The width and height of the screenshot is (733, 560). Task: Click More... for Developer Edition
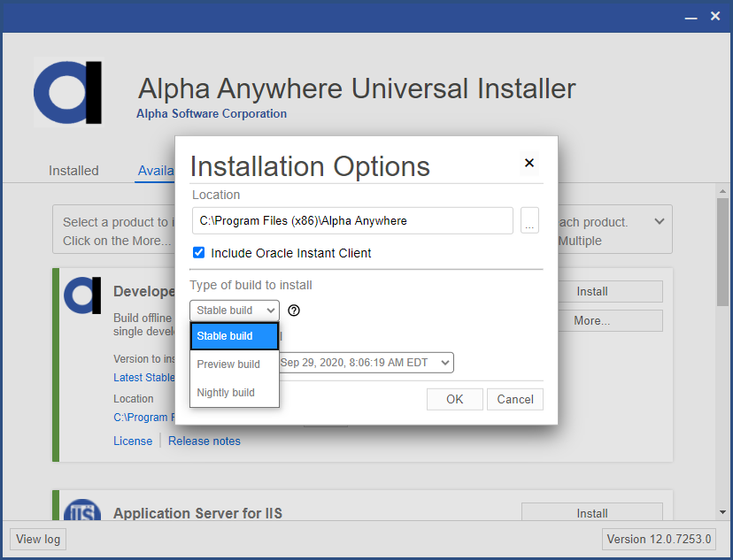point(610,321)
